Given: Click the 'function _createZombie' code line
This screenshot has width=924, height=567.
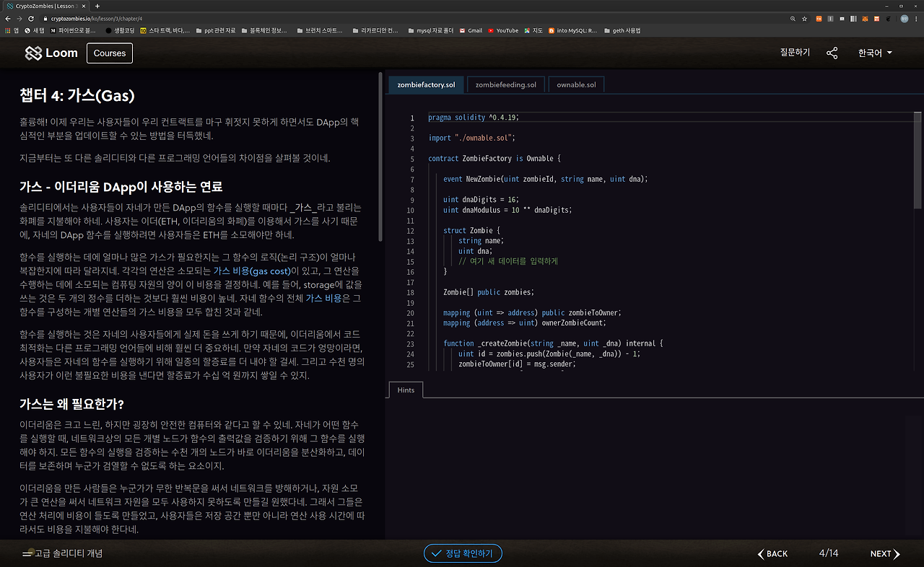Looking at the screenshot, I should tap(553, 343).
